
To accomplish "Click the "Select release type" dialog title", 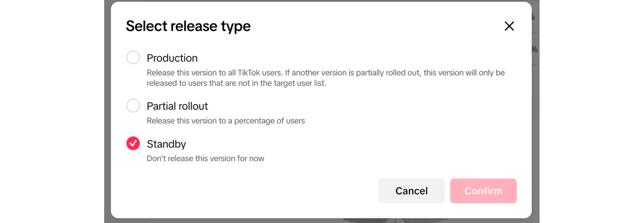I will pos(188,26).
